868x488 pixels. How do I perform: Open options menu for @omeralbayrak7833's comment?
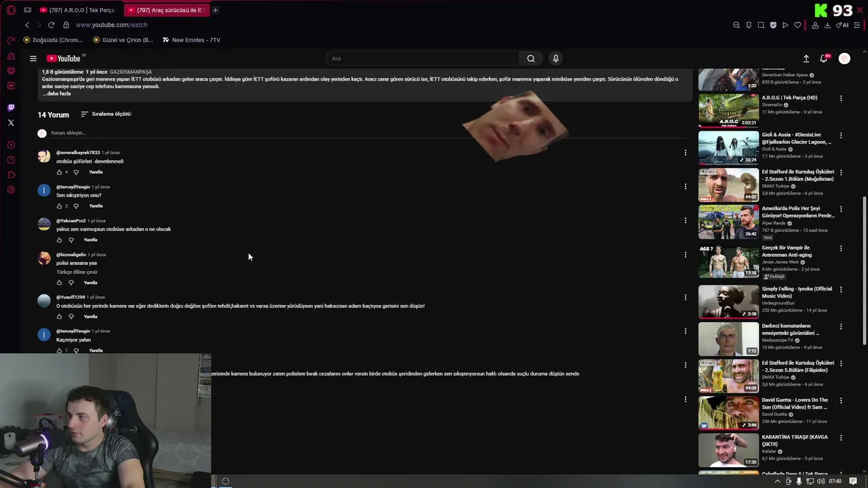pyautogui.click(x=685, y=152)
